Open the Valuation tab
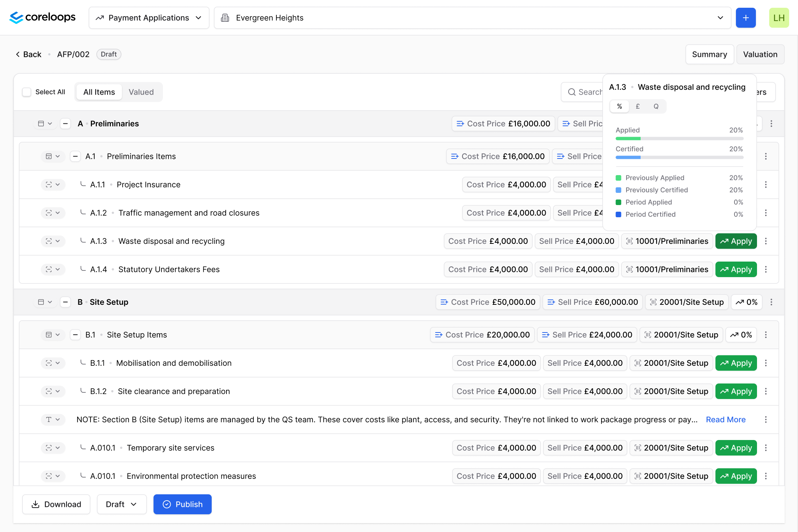798x532 pixels. tap(760, 54)
